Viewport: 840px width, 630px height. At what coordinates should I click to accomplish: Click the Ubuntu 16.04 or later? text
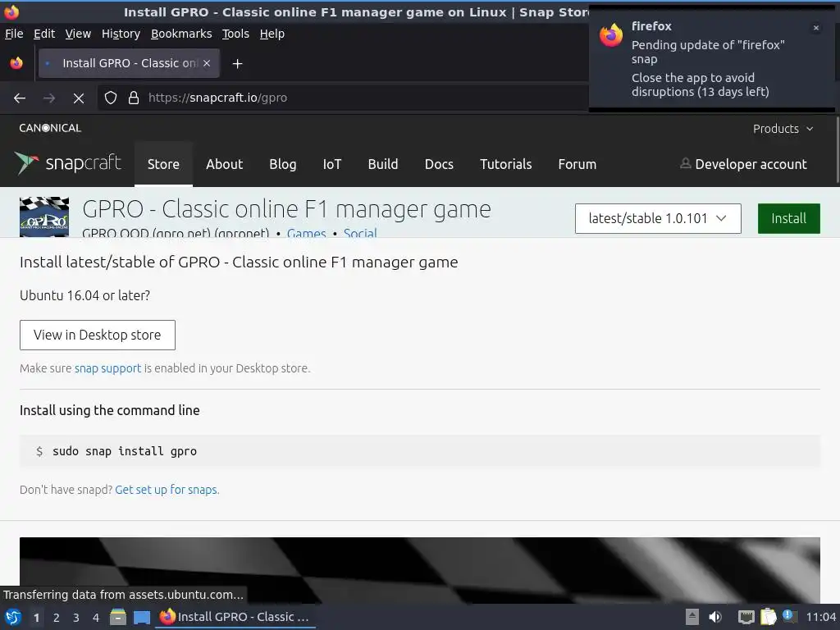84,295
